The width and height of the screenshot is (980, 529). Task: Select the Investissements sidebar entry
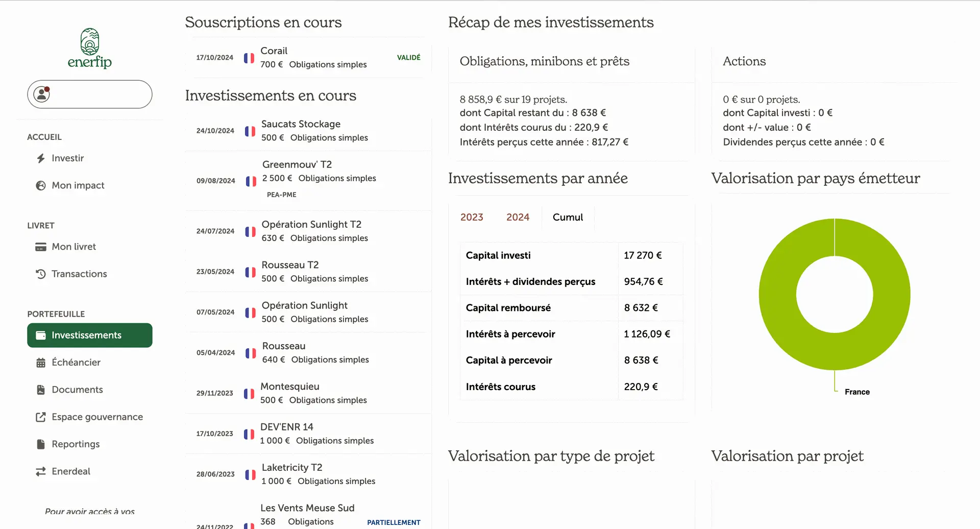[90, 335]
